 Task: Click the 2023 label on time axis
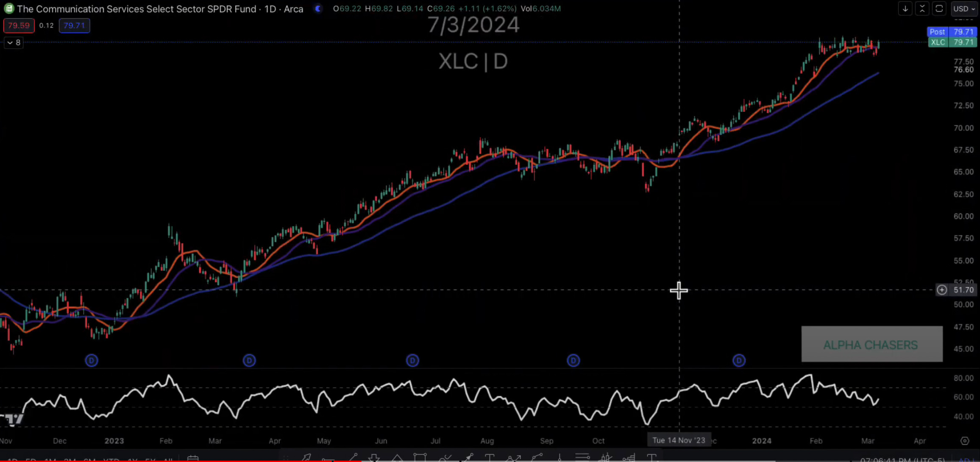114,441
